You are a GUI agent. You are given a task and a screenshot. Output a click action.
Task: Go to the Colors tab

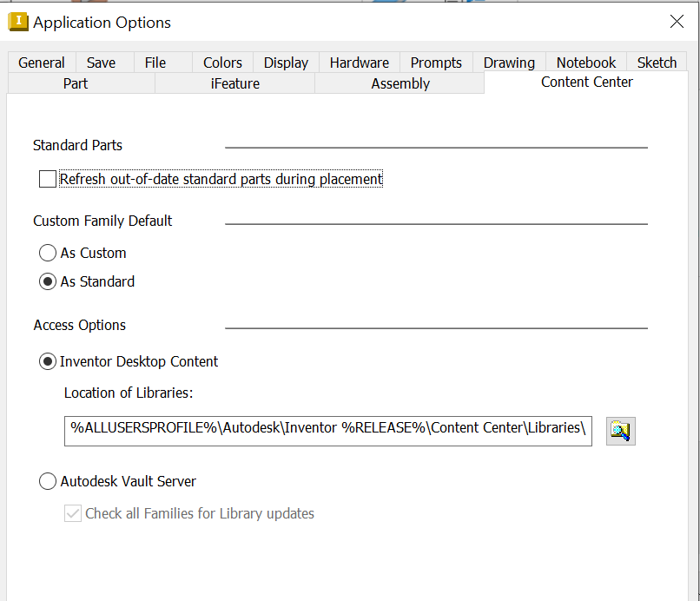click(221, 63)
